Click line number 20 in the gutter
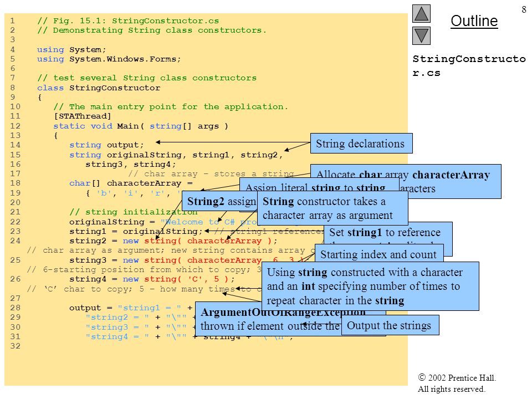532x399 pixels. [x=16, y=203]
